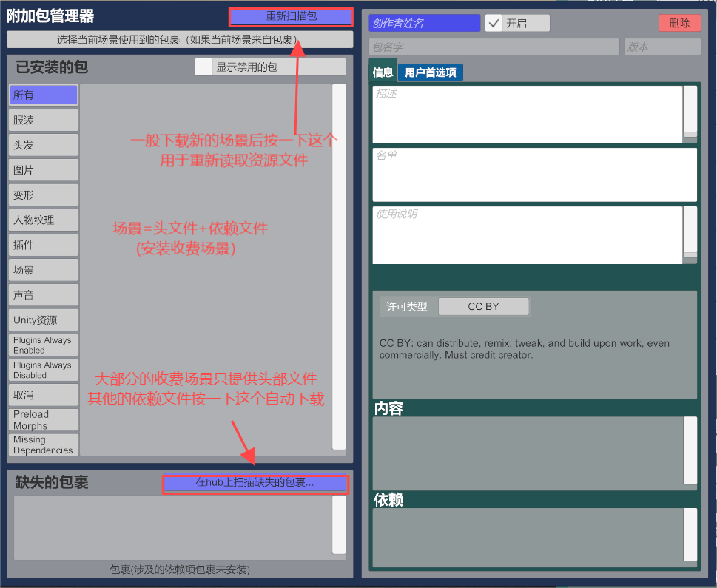Filter packages by 插件
The width and height of the screenshot is (717, 588).
point(43,245)
